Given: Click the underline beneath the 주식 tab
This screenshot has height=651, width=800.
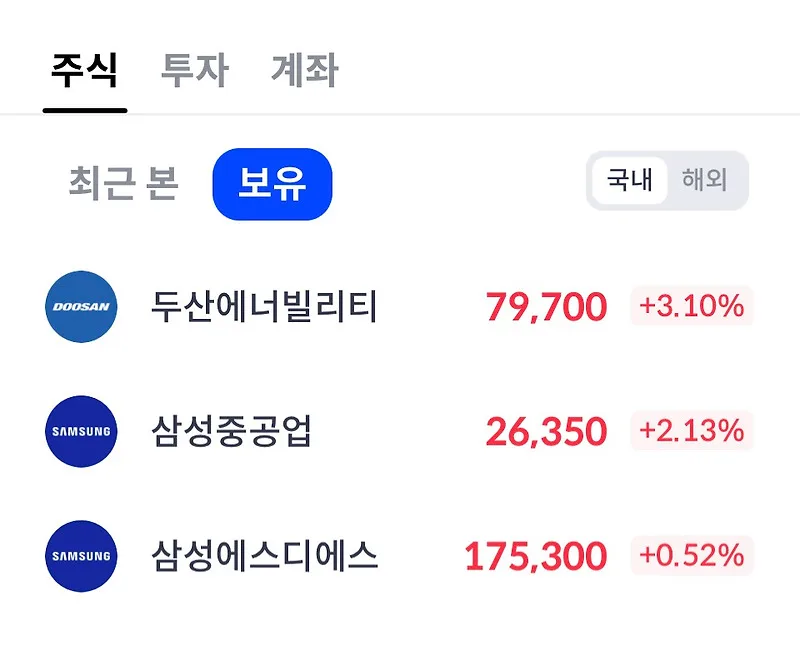Looking at the screenshot, I should pos(85,110).
